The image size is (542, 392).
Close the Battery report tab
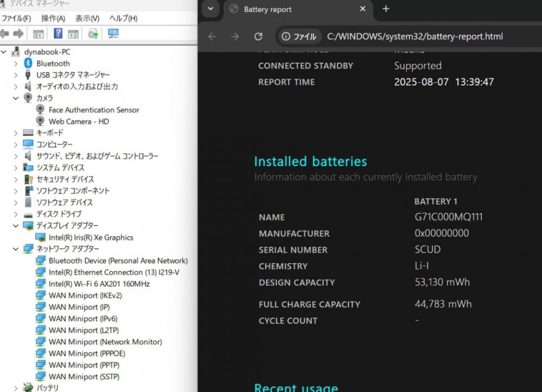click(363, 9)
